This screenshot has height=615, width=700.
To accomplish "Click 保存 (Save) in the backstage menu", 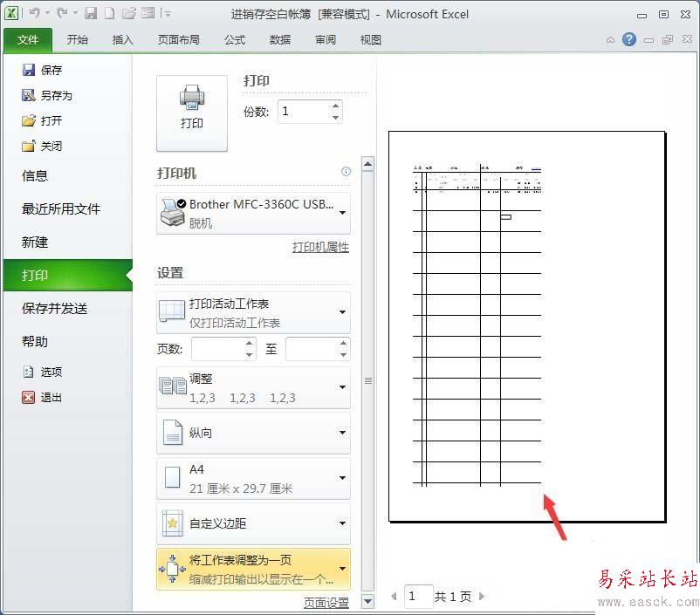I will point(43,70).
